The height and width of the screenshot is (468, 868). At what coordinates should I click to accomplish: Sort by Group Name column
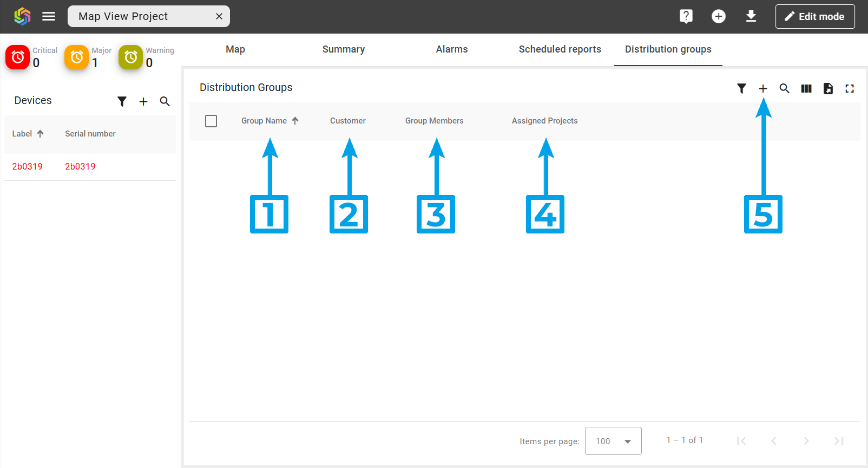[264, 121]
